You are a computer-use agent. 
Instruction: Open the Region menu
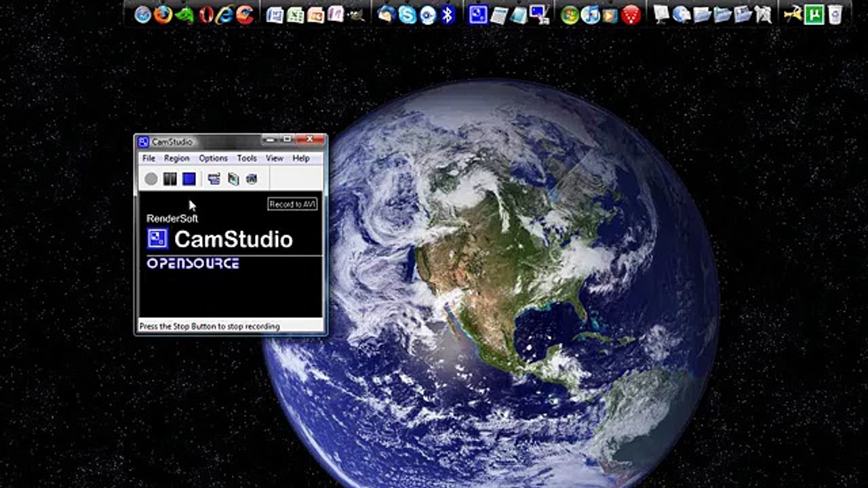176,158
